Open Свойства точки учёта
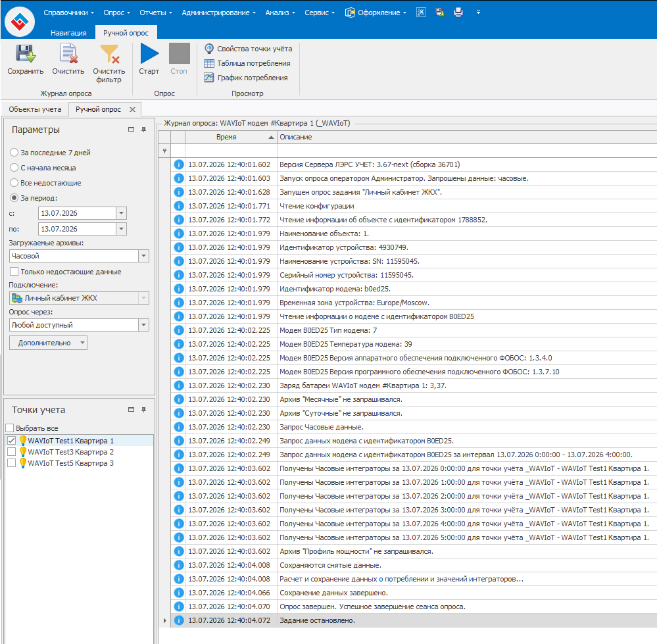The height and width of the screenshot is (644, 657). point(248,49)
